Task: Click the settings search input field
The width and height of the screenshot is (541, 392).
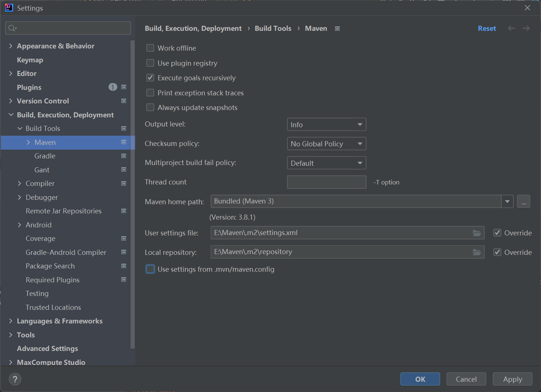Action: pos(68,28)
